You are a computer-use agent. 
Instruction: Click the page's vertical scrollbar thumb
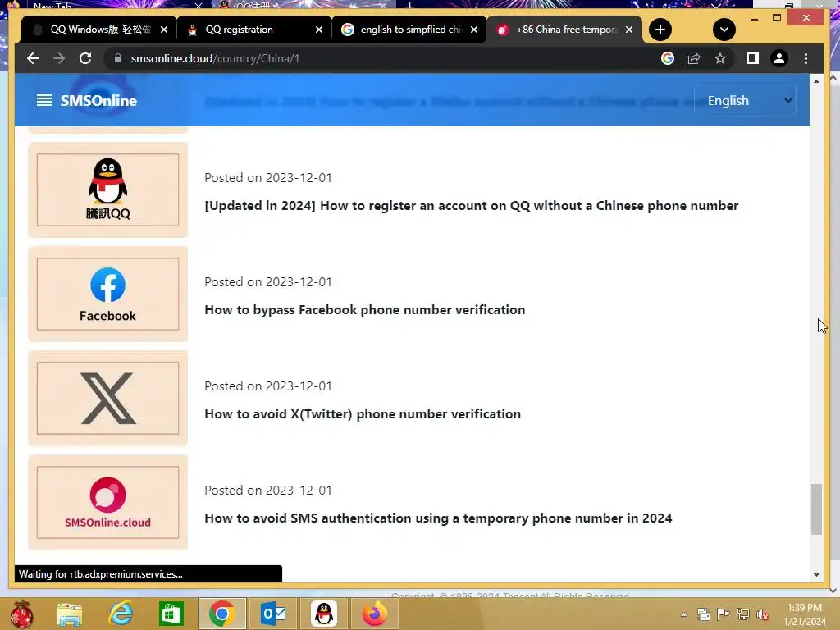pos(816,509)
